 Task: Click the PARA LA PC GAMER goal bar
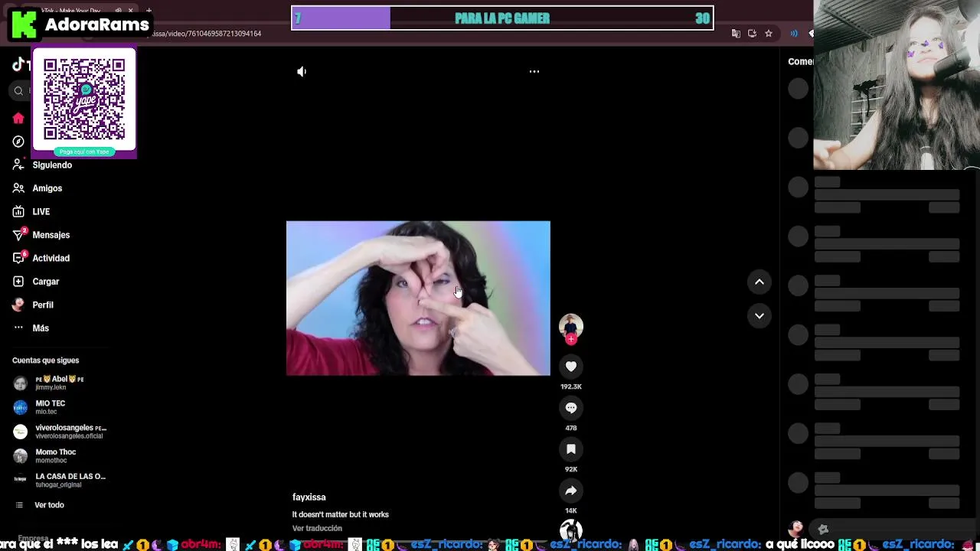(x=502, y=18)
